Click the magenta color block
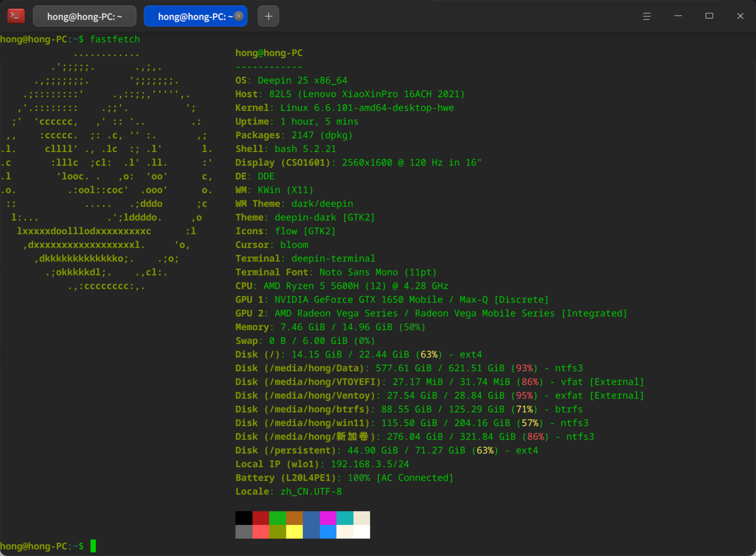The width and height of the screenshot is (756, 556). point(328,518)
